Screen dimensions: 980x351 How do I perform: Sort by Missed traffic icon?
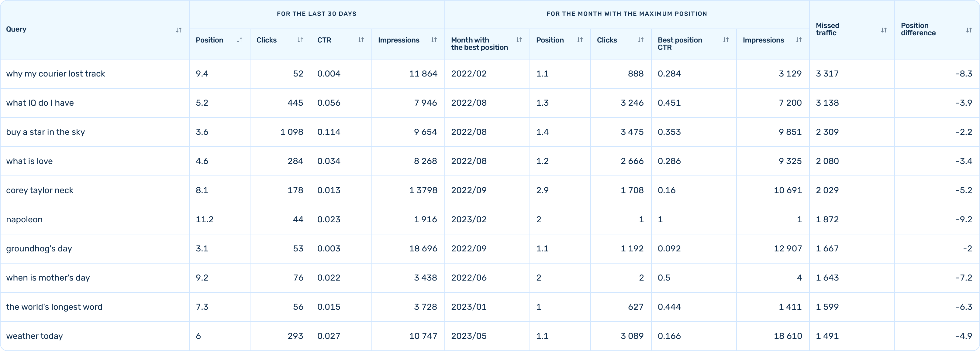click(884, 30)
